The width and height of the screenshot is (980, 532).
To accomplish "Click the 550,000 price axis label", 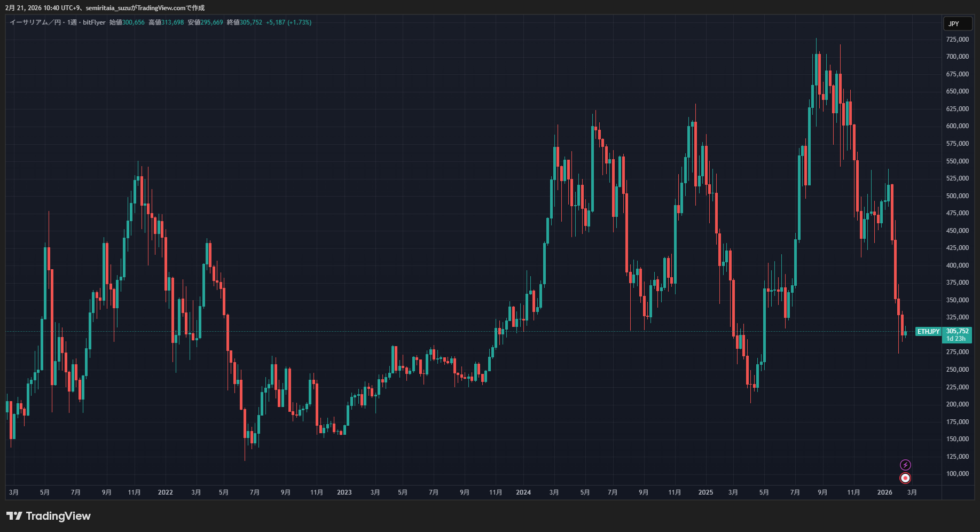I will 958,161.
